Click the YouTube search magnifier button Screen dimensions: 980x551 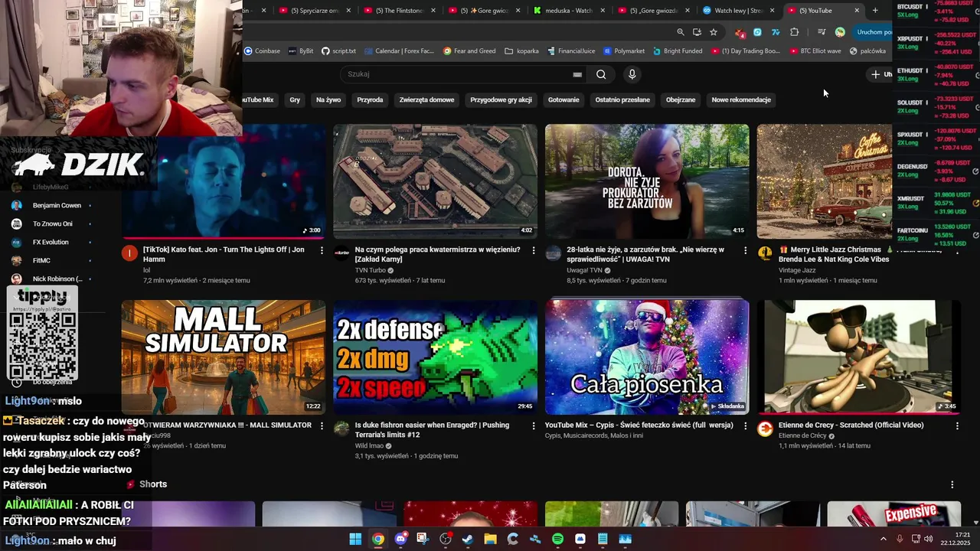pyautogui.click(x=601, y=74)
